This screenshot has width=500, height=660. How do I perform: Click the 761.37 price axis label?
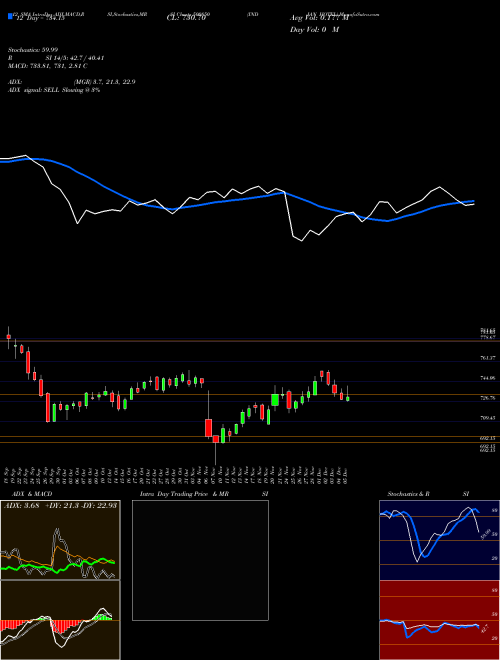[487, 358]
